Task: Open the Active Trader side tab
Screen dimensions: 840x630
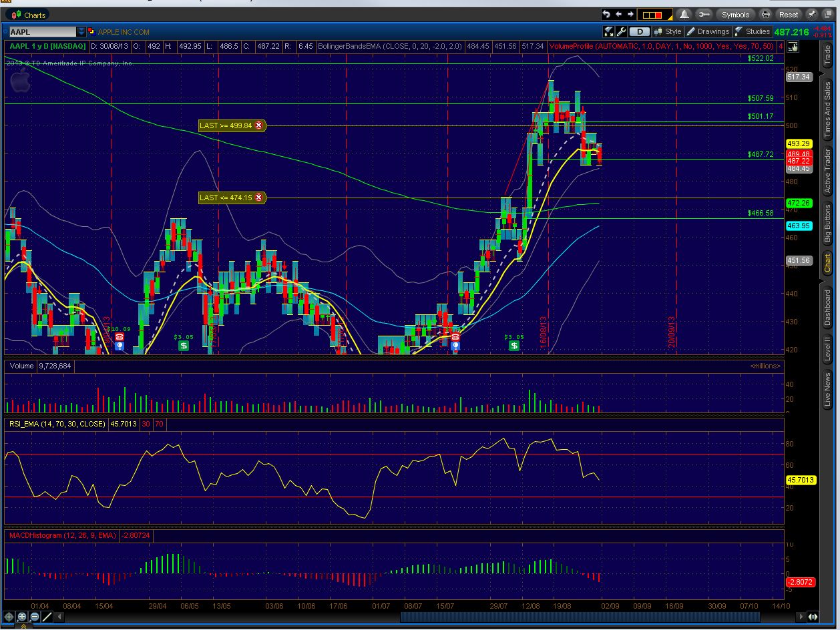Action: [x=827, y=171]
